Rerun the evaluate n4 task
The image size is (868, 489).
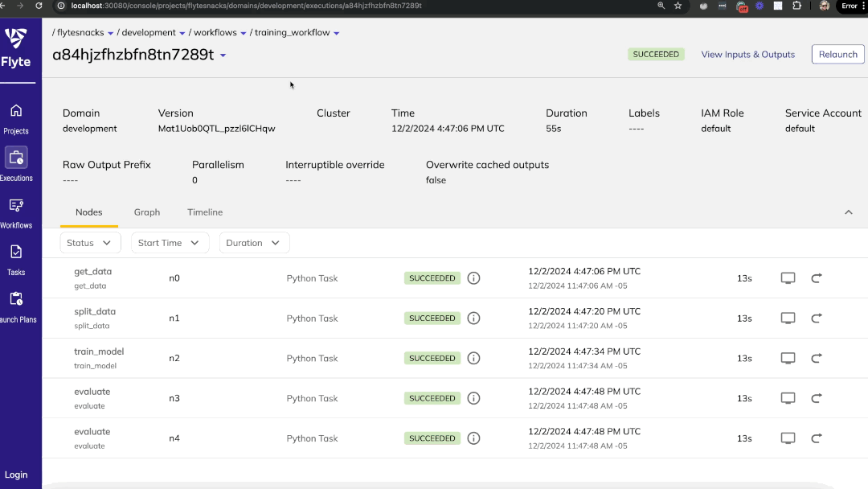(x=817, y=438)
